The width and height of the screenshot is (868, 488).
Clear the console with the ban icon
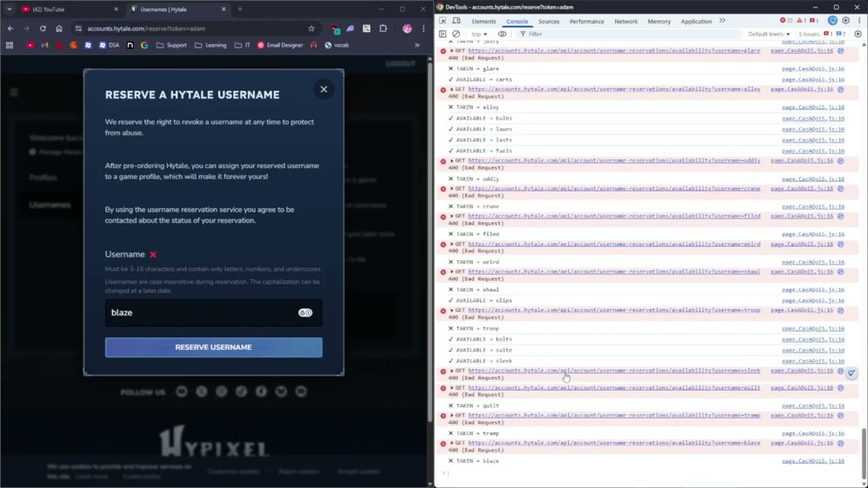point(456,34)
